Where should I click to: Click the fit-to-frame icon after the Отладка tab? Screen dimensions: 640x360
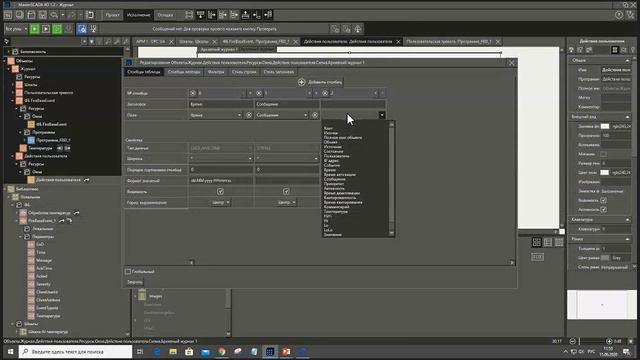189,15
